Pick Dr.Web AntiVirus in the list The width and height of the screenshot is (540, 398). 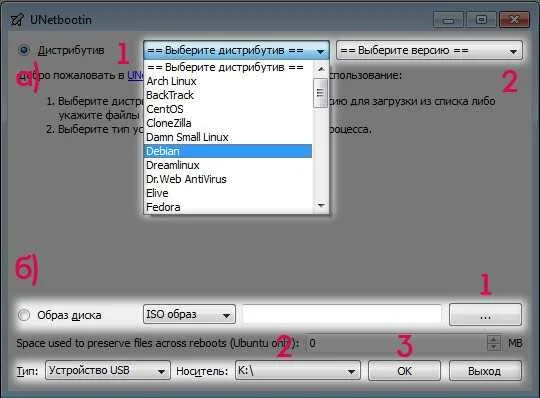coord(228,179)
